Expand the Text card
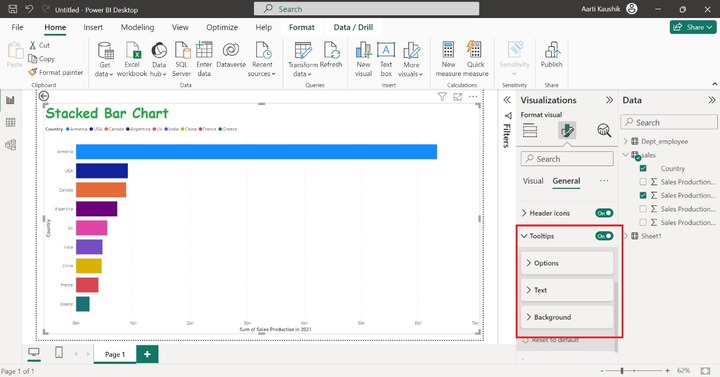The width and height of the screenshot is (720, 377). pos(567,290)
